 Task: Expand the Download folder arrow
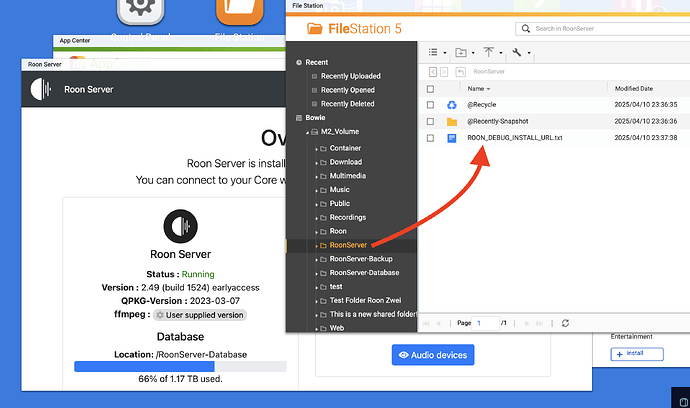pos(316,163)
